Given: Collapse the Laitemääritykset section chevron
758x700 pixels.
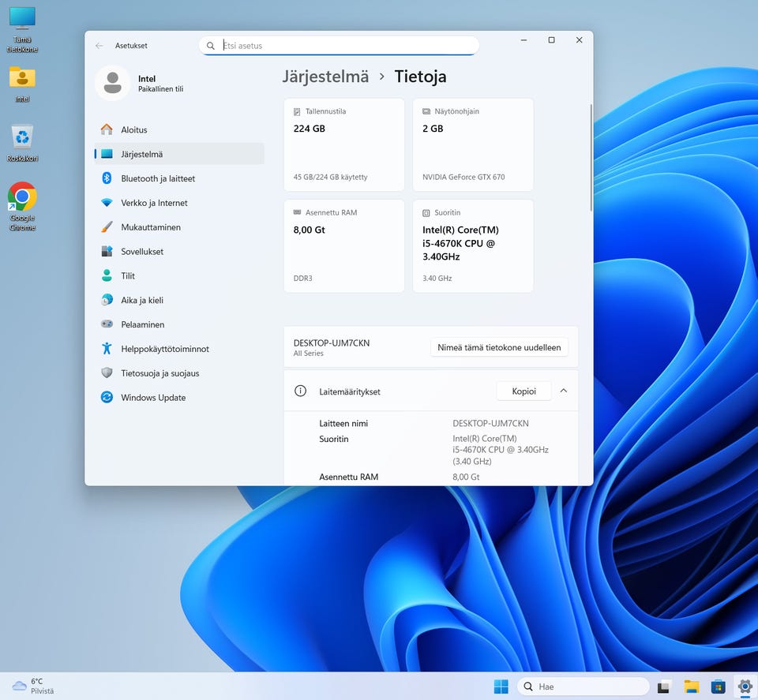Looking at the screenshot, I should pos(564,391).
